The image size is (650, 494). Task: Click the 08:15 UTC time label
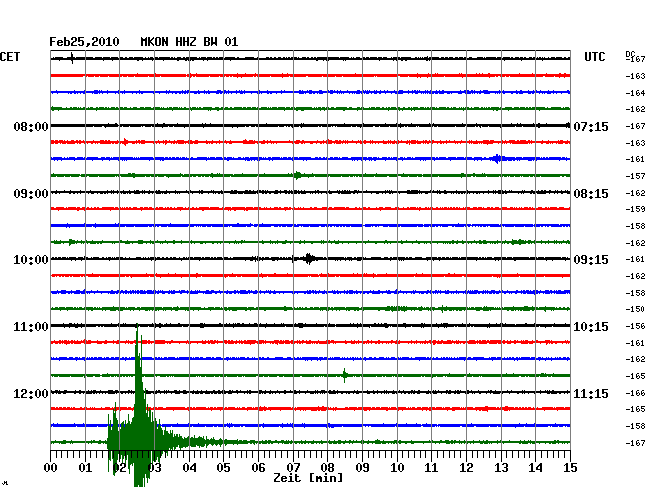[591, 194]
